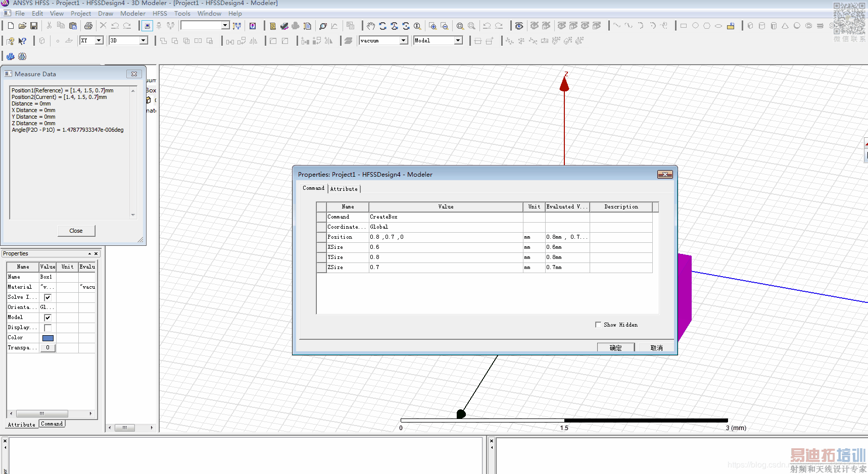Click the Fit All zoom icon
The width and height of the screenshot is (868, 474).
pyautogui.click(x=460, y=26)
